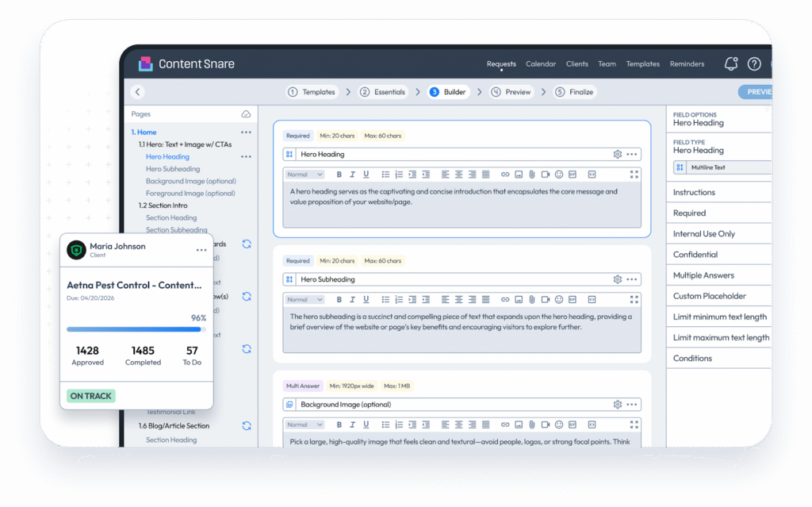Expand Hero Subheading editor to fullscreen

coord(634,300)
